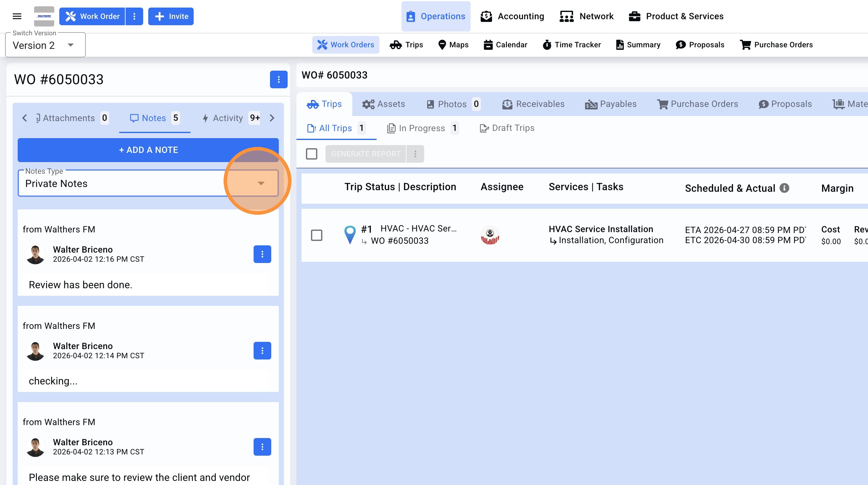Screen dimensions: 868x485
Task: Open the Switch Version dropdown
Action: pyautogui.click(x=45, y=45)
